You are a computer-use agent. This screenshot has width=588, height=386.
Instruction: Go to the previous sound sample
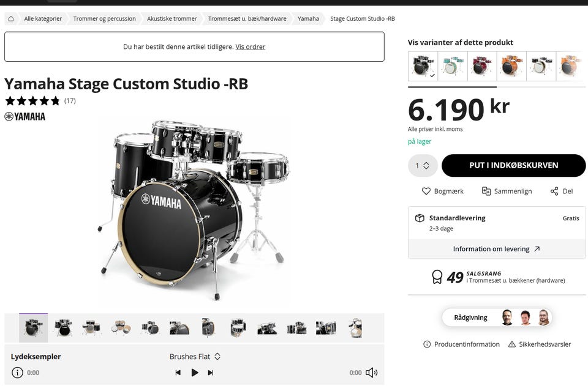point(178,373)
